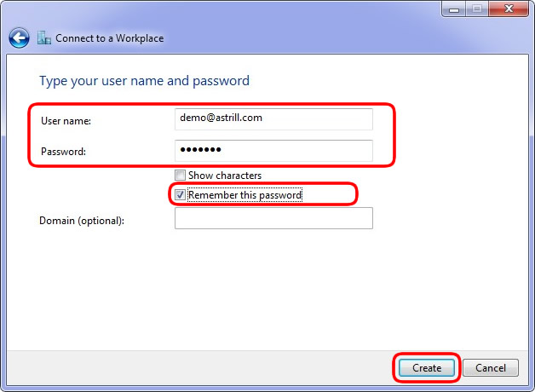Click the 'Password:' label
The height and width of the screenshot is (392, 535).
click(64, 152)
